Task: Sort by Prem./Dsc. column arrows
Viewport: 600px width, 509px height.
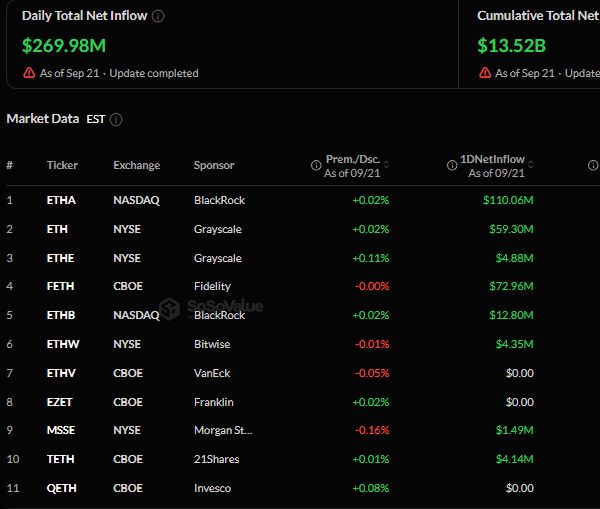Action: (x=386, y=165)
